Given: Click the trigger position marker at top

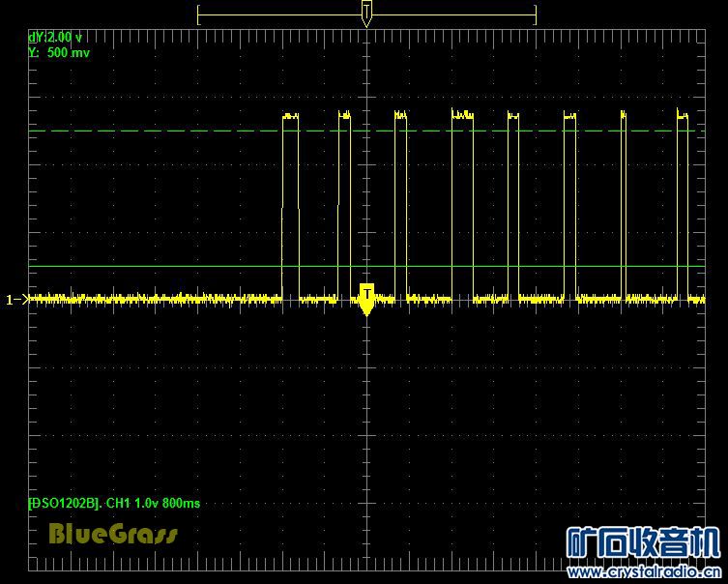Looking at the screenshot, I should (366, 14).
